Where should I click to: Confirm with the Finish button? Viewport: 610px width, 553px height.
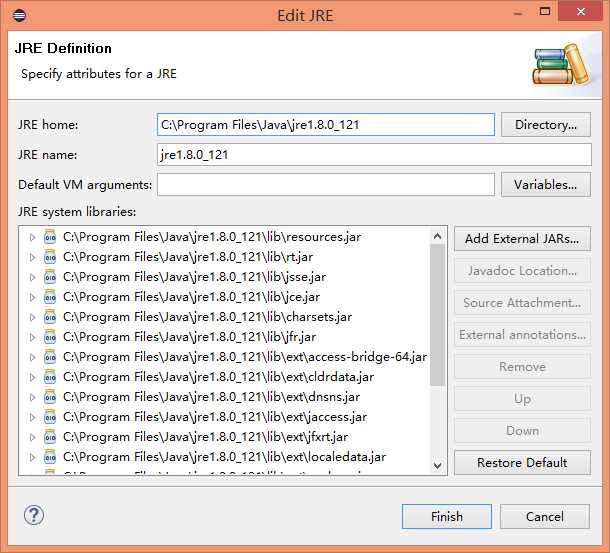447,516
